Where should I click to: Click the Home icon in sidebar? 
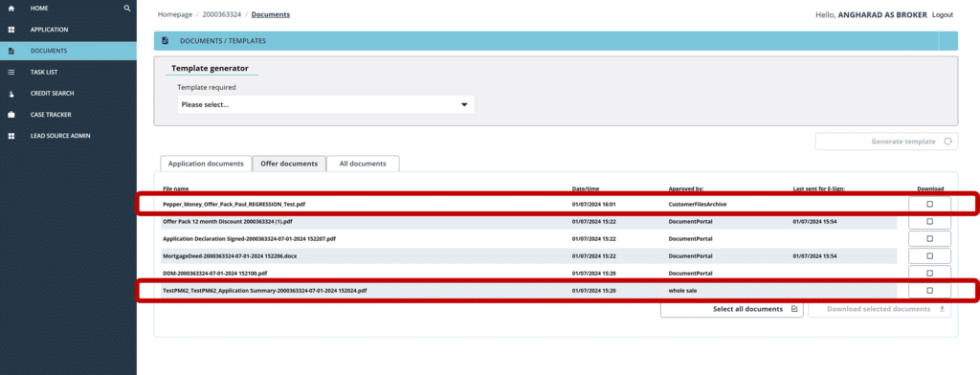(x=11, y=9)
